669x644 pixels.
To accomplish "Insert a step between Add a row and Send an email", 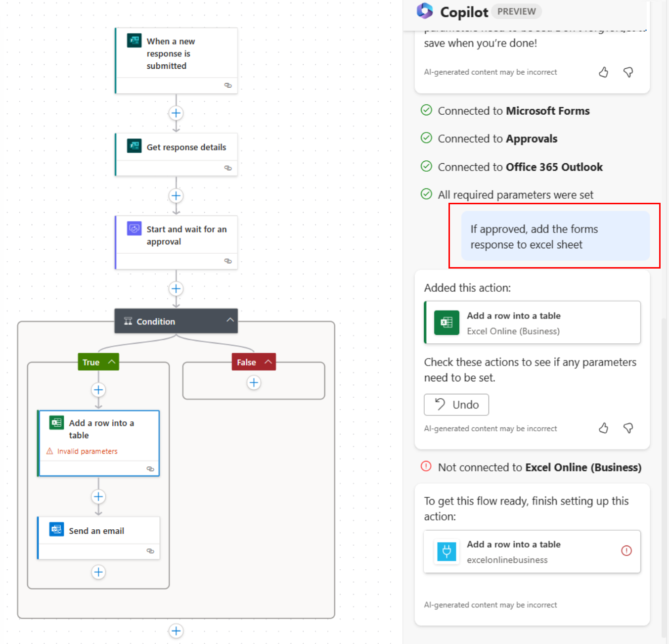I will point(98,497).
